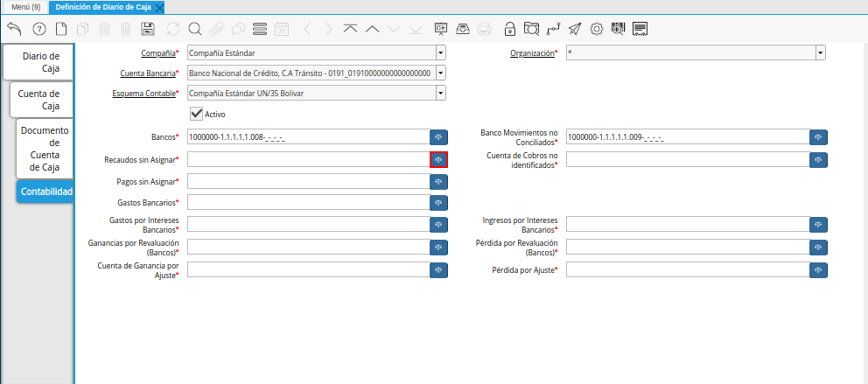
Task: Open account lookup for Pagos sin Asignar
Action: coord(438,181)
